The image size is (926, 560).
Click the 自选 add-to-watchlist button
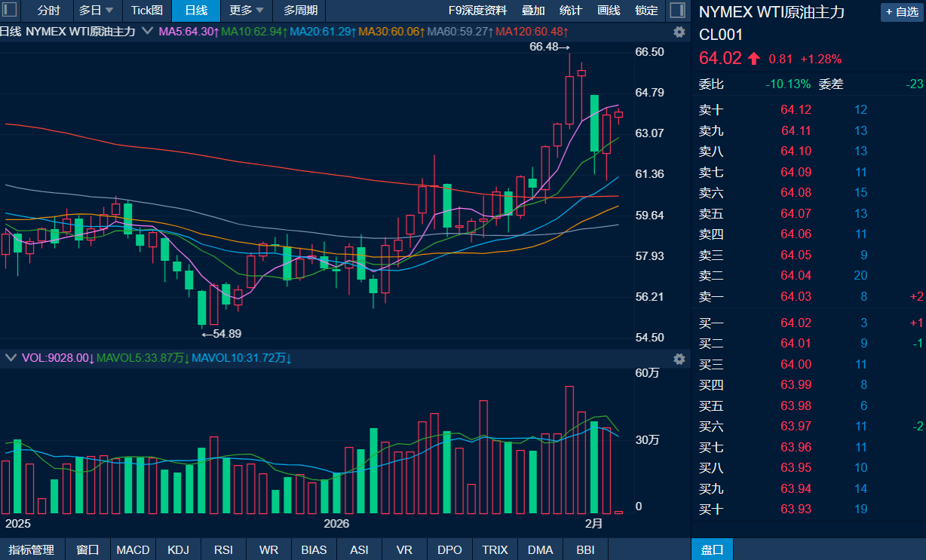pos(900,12)
